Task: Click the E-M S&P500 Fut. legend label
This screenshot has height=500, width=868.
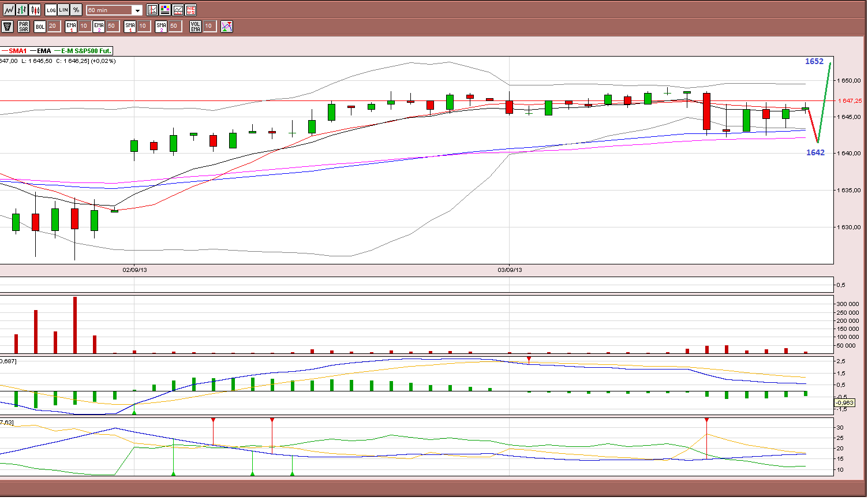Action: (86, 51)
